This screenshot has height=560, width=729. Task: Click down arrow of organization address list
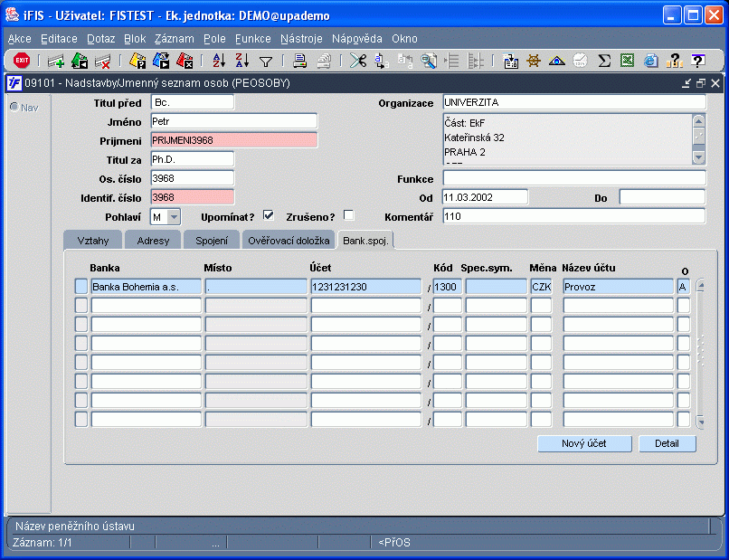pos(698,157)
